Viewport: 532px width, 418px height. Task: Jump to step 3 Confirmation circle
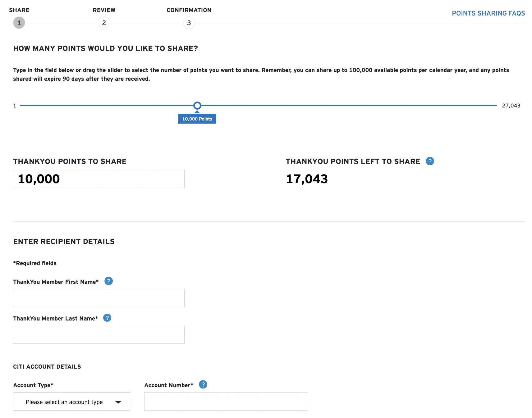coord(189,23)
